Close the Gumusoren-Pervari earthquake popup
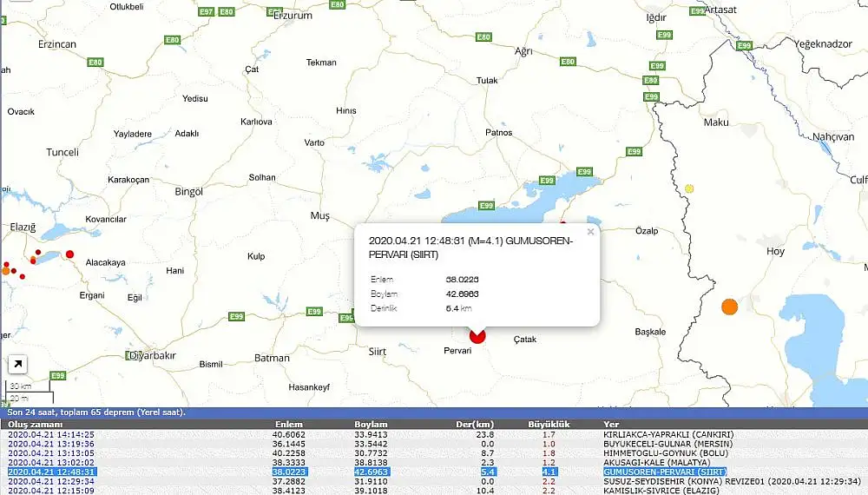 coord(590,232)
